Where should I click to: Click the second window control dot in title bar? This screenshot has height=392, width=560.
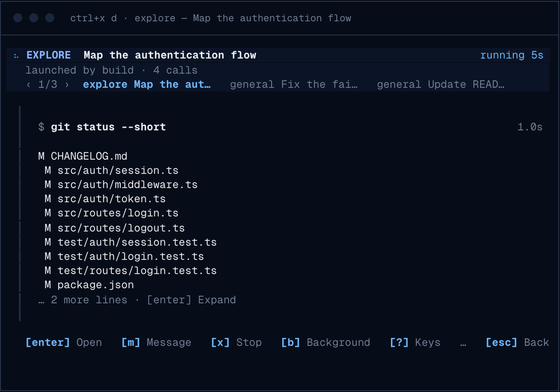pyautogui.click(x=34, y=18)
